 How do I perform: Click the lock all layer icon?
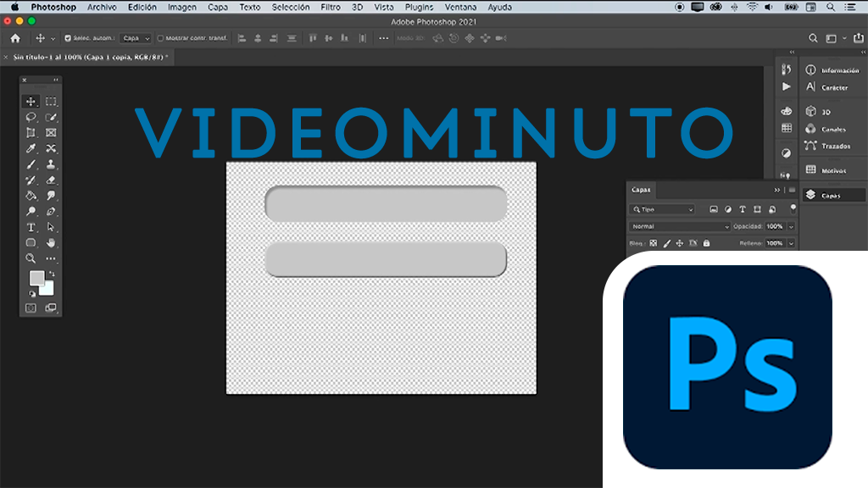pyautogui.click(x=707, y=243)
